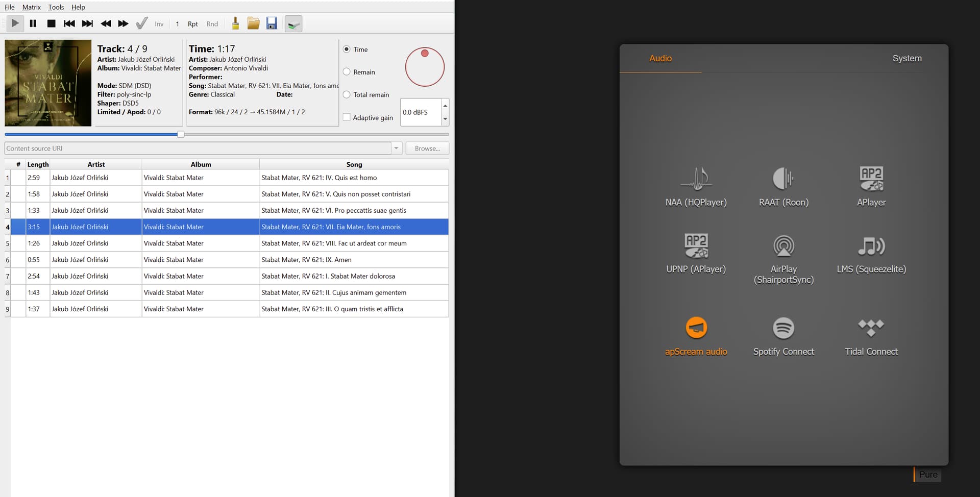Increase volume dBFS with up arrow
Image resolution: width=980 pixels, height=497 pixels.
pos(445,106)
